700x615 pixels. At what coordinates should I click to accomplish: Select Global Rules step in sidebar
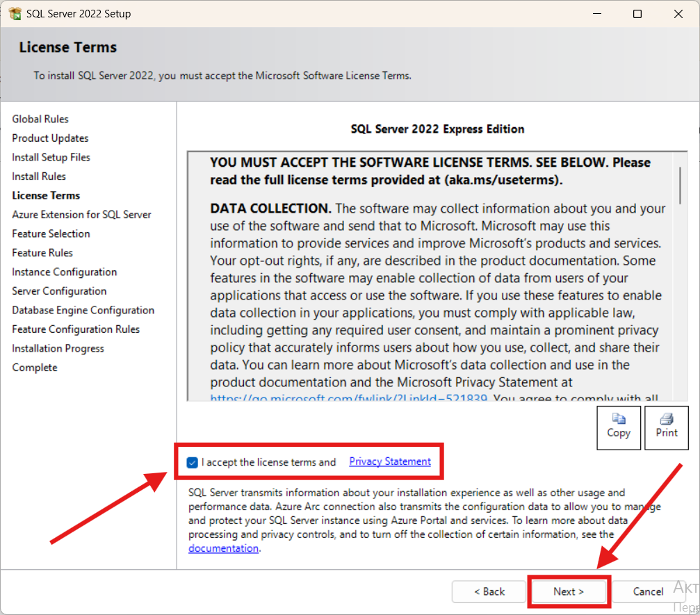coord(40,119)
